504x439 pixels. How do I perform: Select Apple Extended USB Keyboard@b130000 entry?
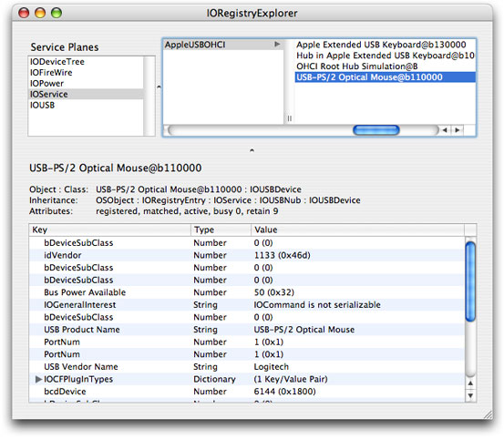coord(385,45)
